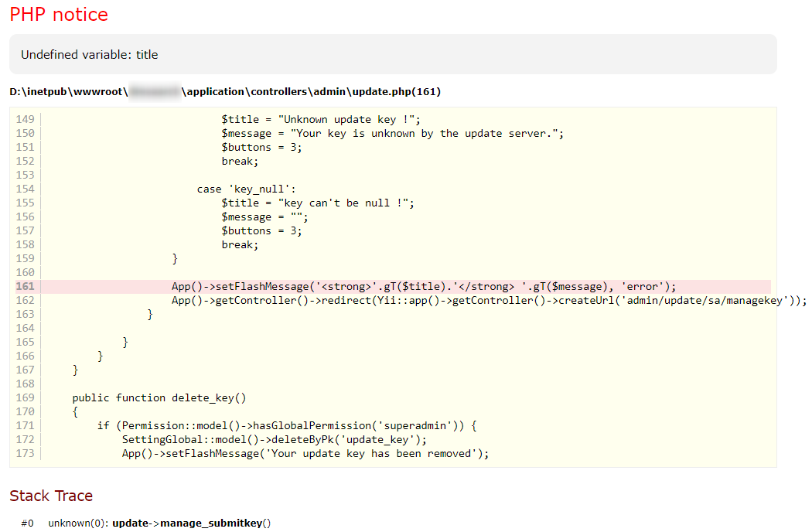The image size is (812, 532).
Task: Click 'Your update key has been removed' line
Action: point(305,453)
